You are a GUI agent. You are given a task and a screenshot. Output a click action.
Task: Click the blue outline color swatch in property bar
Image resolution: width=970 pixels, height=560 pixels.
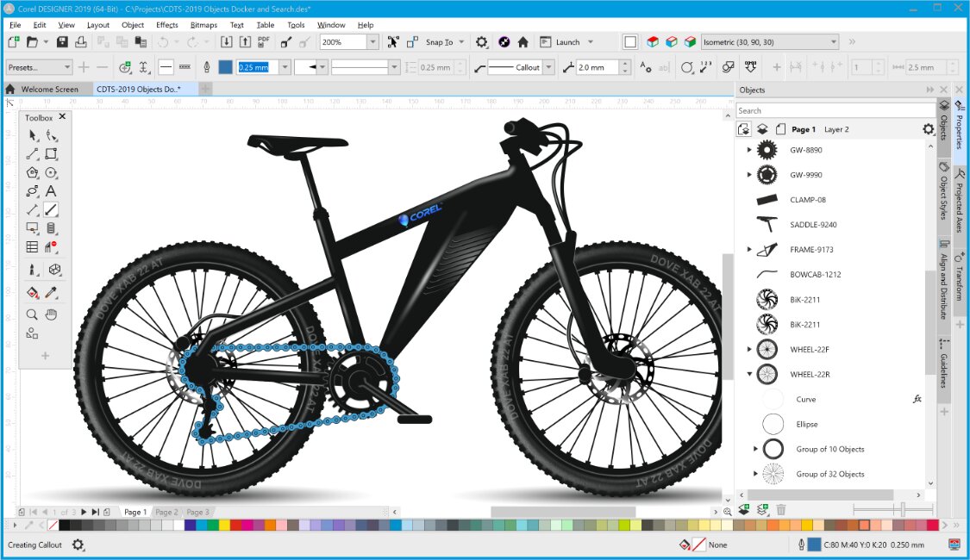click(x=226, y=67)
